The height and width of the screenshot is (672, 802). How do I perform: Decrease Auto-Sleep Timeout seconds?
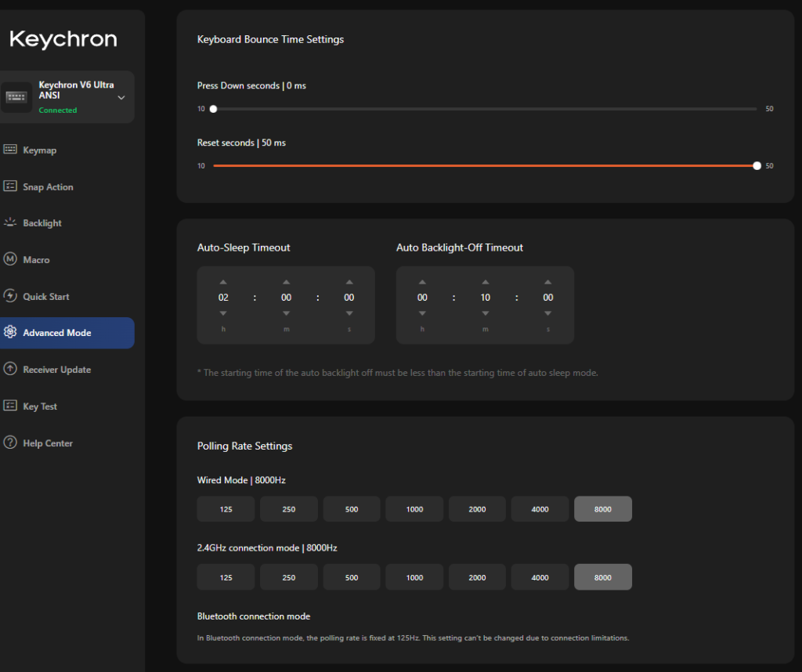coord(349,313)
